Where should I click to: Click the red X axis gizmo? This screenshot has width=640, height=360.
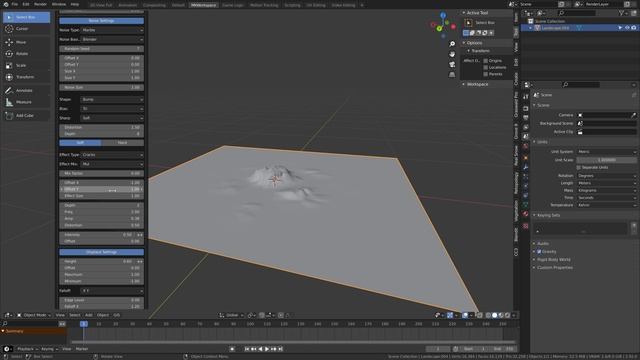tap(453, 27)
